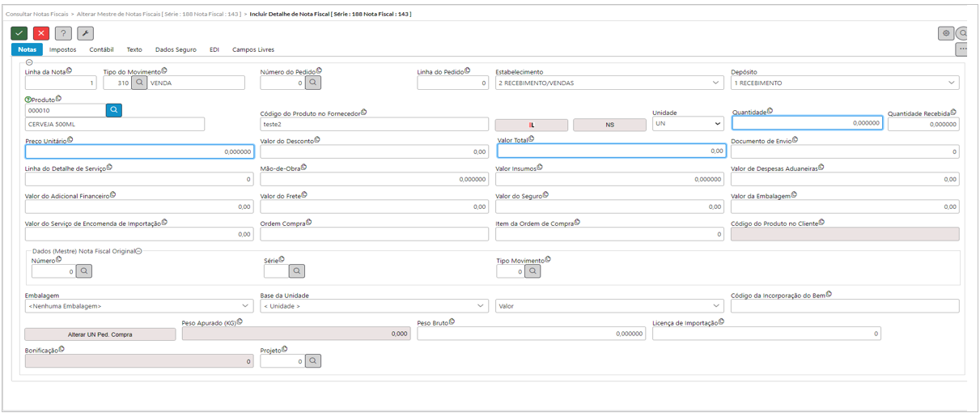Focus the Valor do Desconto field
This screenshot has width=980, height=413.
374,151
